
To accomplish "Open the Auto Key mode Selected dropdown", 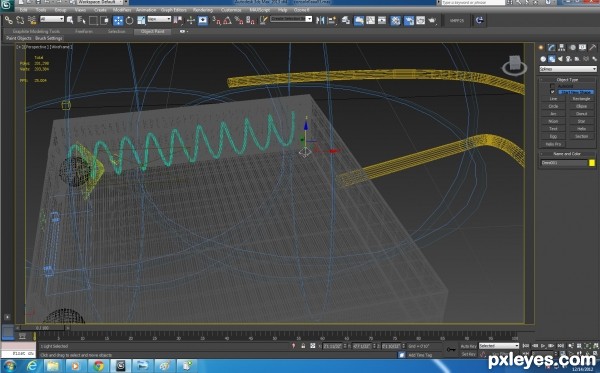I will tap(499, 346).
